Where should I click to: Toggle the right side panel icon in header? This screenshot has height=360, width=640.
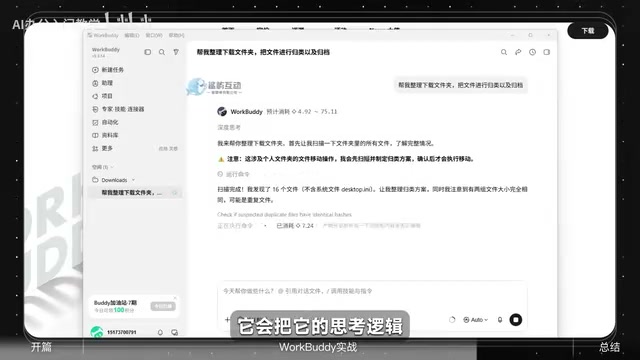pyautogui.click(x=547, y=52)
